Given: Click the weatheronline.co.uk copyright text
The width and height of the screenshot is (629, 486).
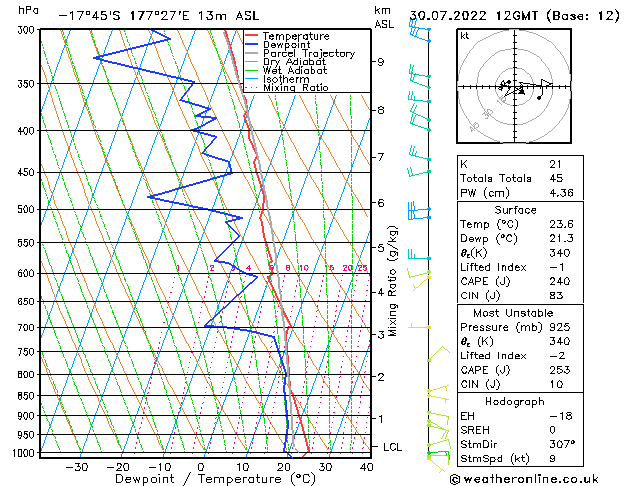Looking at the screenshot, I should click(524, 479).
